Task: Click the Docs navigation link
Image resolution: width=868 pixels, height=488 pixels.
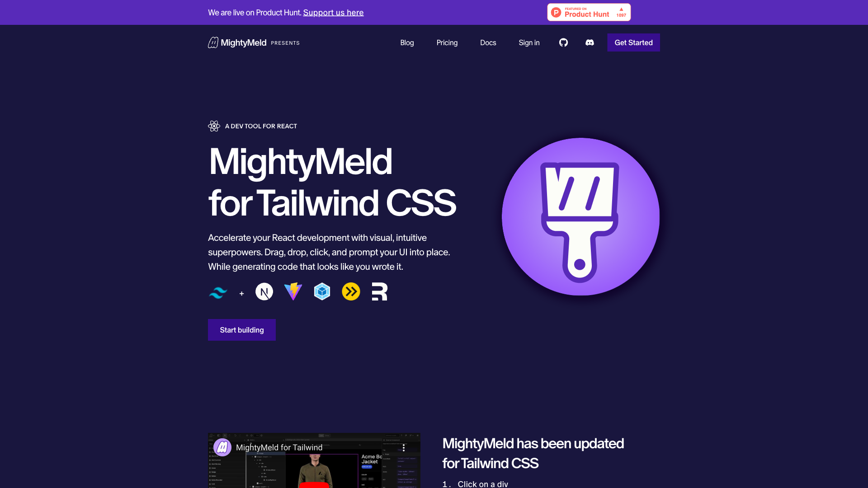Action: point(488,42)
